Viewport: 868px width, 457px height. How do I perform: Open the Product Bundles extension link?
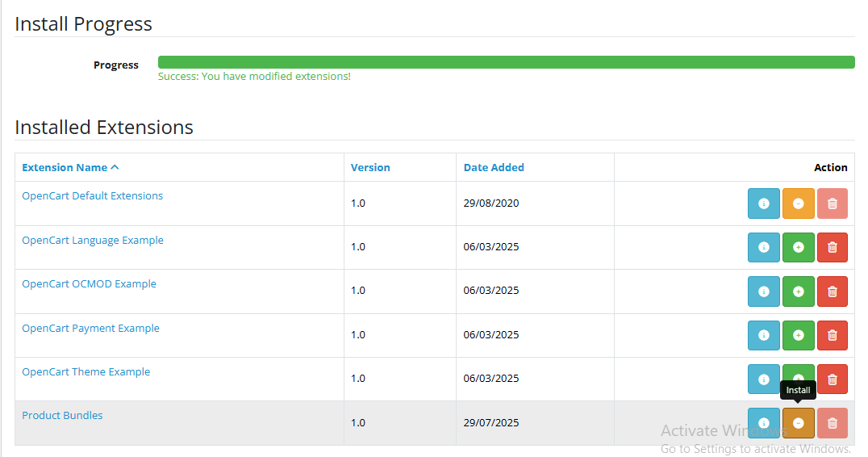click(62, 416)
